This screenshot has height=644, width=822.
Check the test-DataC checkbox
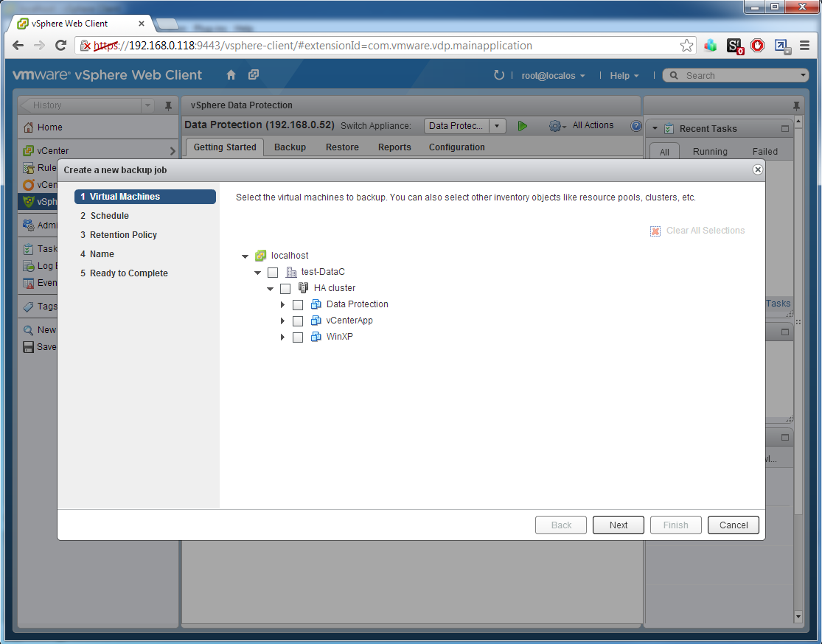273,273
